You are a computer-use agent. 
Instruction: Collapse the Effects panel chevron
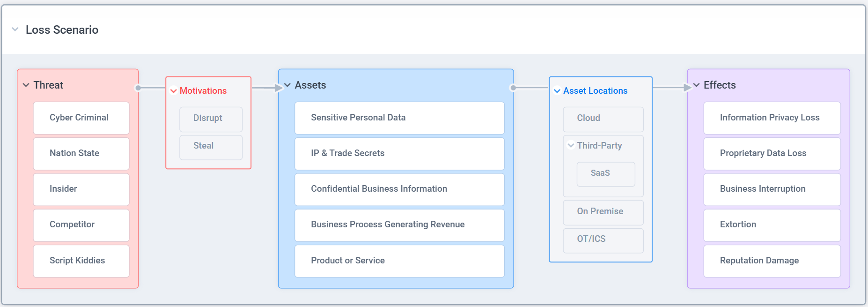697,85
